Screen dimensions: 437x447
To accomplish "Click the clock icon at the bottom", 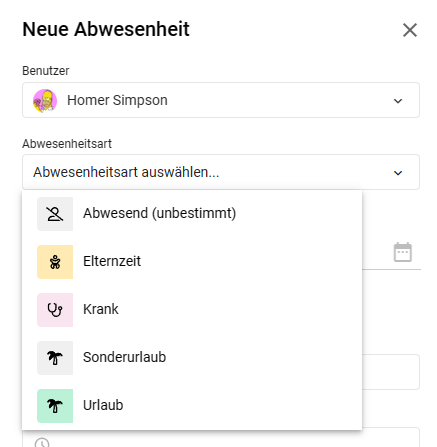I will 42,443.
